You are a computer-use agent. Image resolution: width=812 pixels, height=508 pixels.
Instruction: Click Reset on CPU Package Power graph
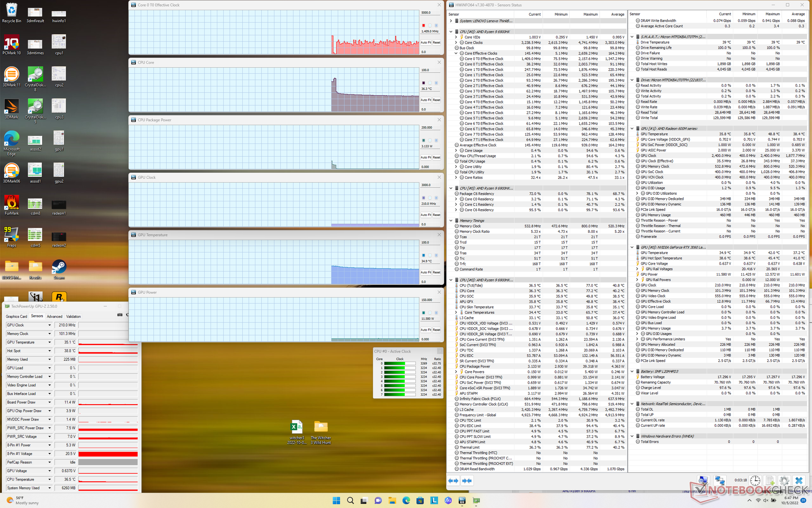tap(436, 157)
